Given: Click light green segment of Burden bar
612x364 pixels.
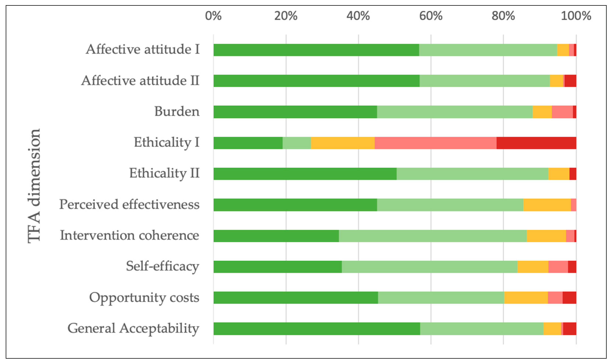Looking at the screenshot, I should pos(455,112).
